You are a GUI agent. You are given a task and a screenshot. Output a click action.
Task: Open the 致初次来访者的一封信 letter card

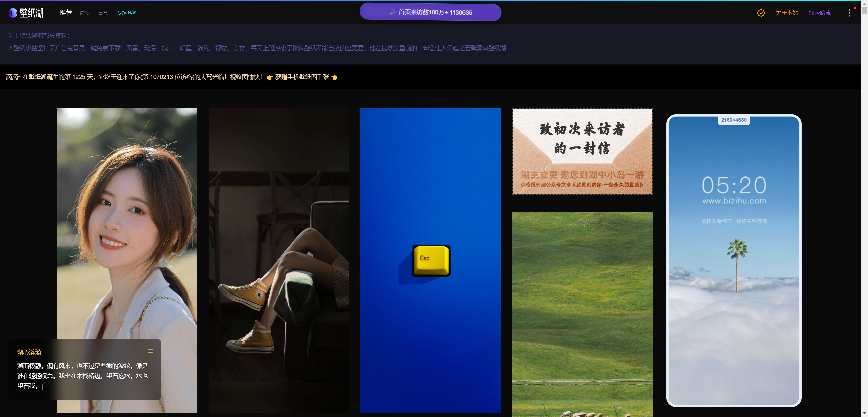(582, 151)
